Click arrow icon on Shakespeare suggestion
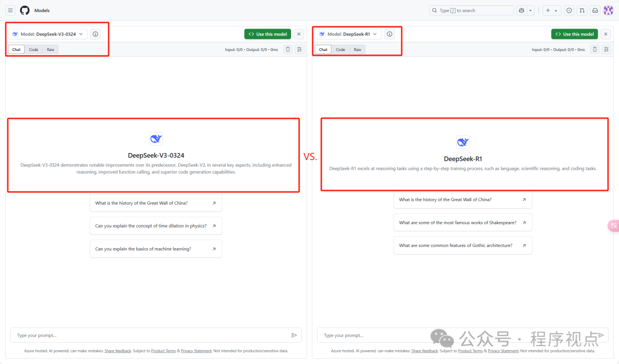The image size is (619, 364). [524, 222]
